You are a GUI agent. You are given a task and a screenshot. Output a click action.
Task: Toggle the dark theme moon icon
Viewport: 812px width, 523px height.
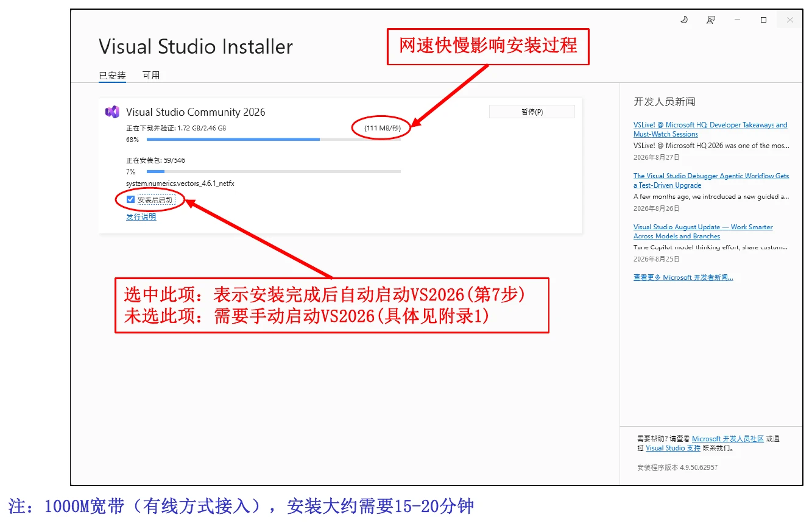click(684, 20)
